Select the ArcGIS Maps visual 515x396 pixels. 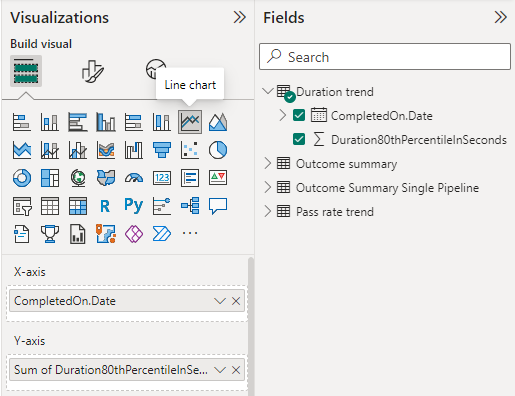106,234
